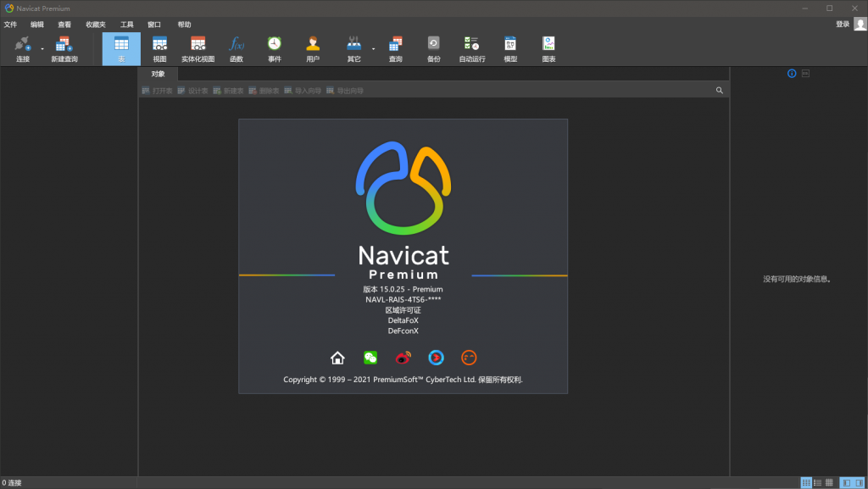Click the 新建查询 (New Query) icon

tap(64, 48)
